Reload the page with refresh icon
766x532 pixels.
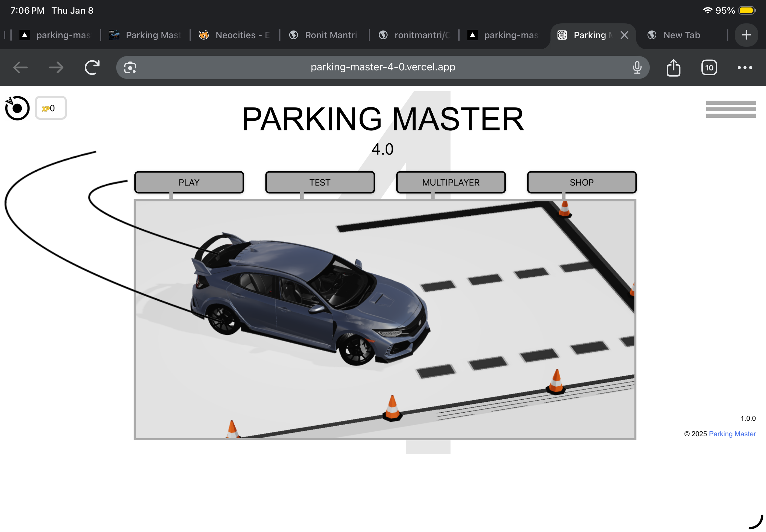pyautogui.click(x=92, y=68)
